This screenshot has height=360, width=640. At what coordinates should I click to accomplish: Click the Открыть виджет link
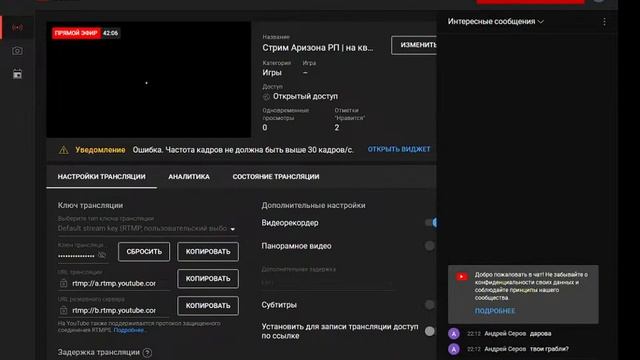click(x=399, y=149)
